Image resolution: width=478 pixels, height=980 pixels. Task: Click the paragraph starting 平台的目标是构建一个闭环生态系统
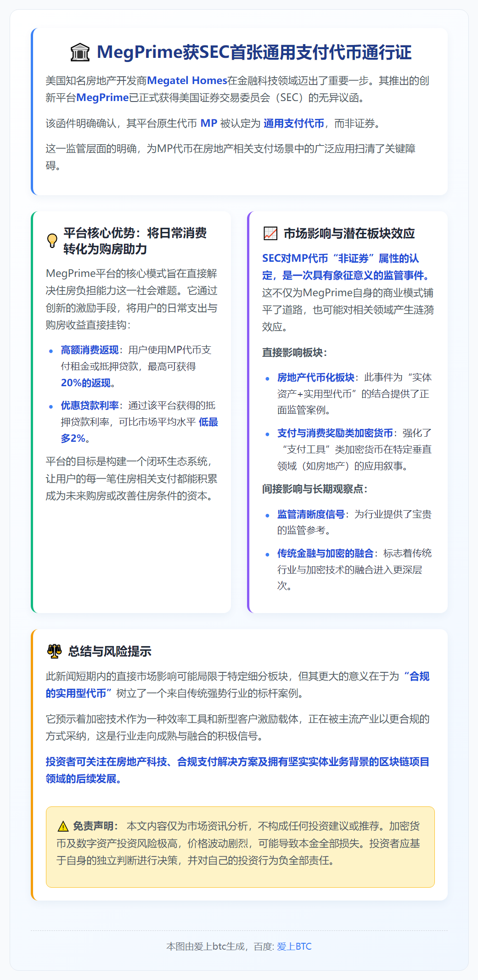(x=132, y=479)
